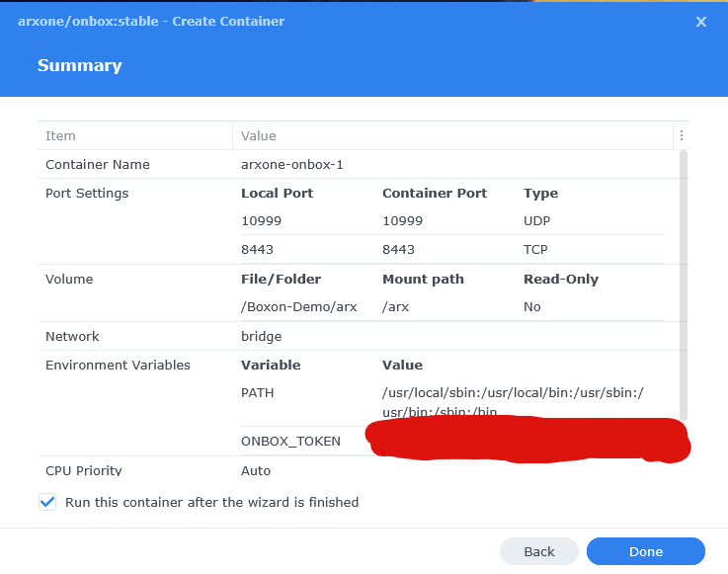The height and width of the screenshot is (574, 728).
Task: Toggle Run this container after wizard checkbox
Action: pyautogui.click(x=47, y=502)
